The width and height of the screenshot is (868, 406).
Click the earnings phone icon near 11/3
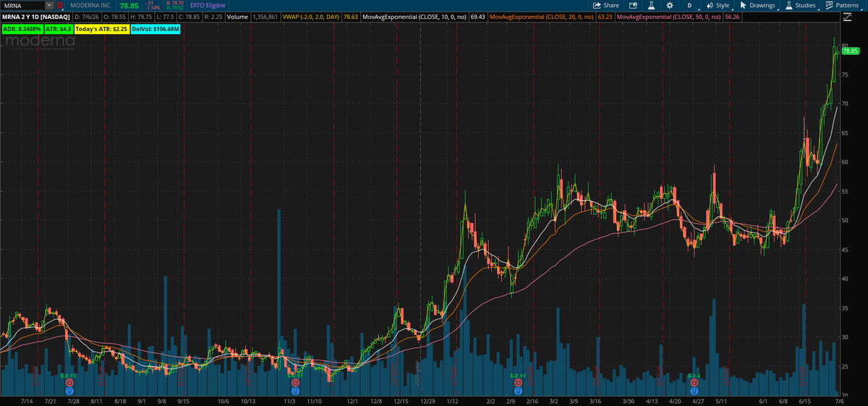point(295,382)
